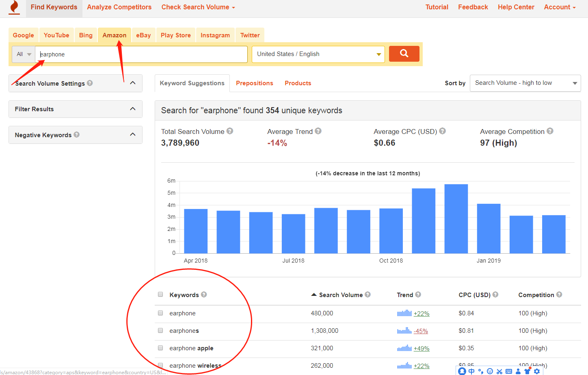The height and width of the screenshot is (375, 588).
Task: Check the select-all Keywords checkbox
Action: [160, 294]
